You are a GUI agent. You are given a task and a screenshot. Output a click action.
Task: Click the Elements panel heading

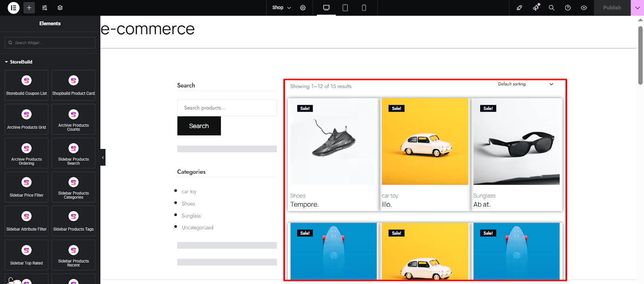coord(50,23)
